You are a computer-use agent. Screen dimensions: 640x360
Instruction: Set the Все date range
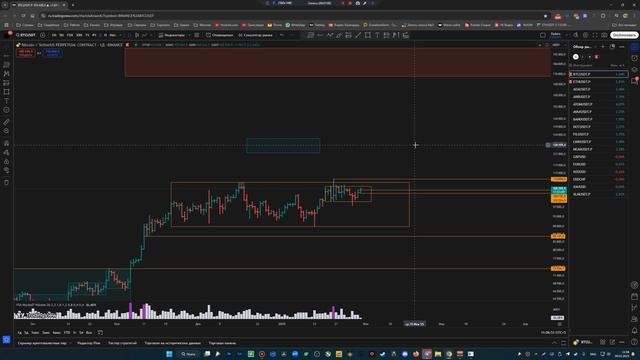click(89, 333)
